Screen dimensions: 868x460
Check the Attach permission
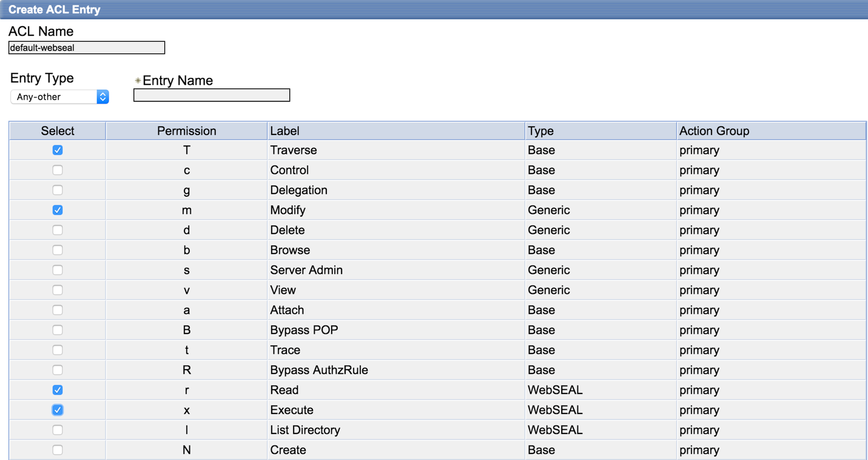tap(57, 310)
